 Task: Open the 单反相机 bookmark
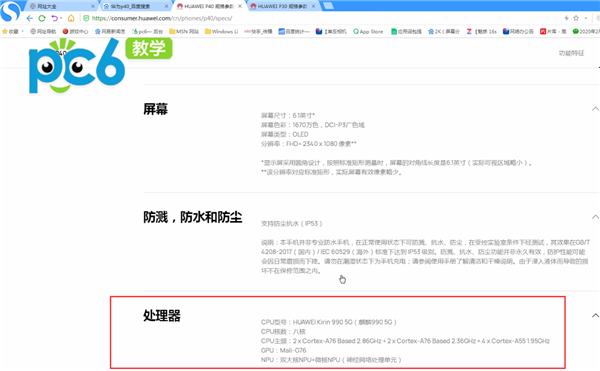point(331,31)
